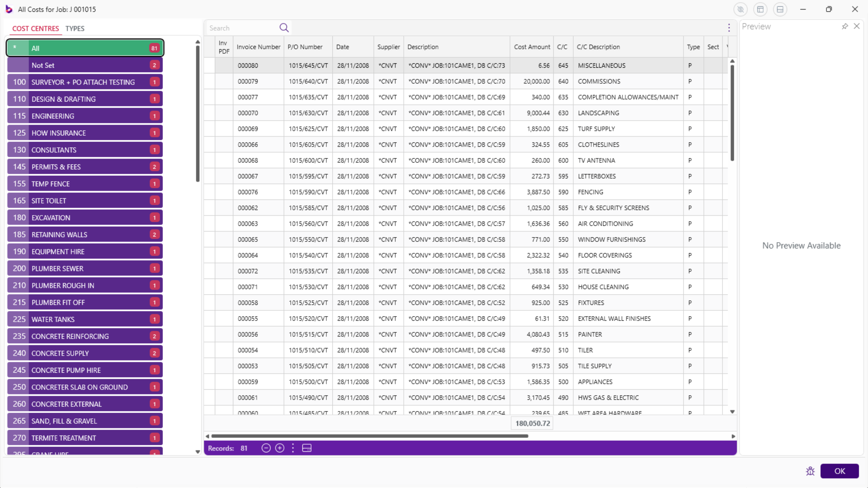Click the crossed-out eye visibility icon
Screen dimensions: 868x488
point(740,9)
